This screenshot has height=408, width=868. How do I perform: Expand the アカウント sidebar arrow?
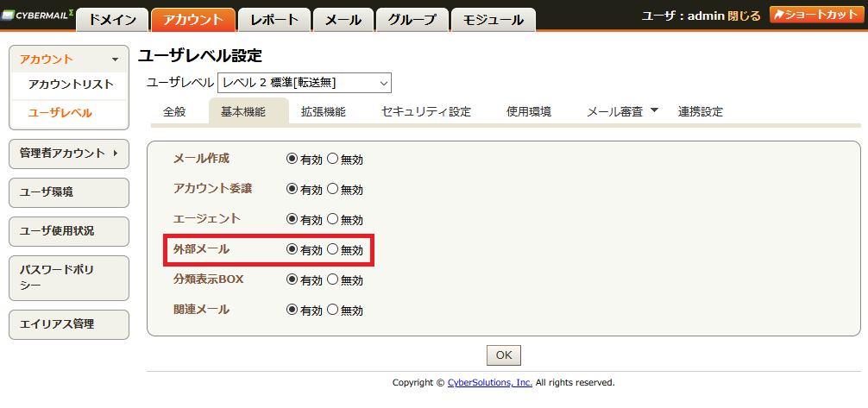click(115, 60)
